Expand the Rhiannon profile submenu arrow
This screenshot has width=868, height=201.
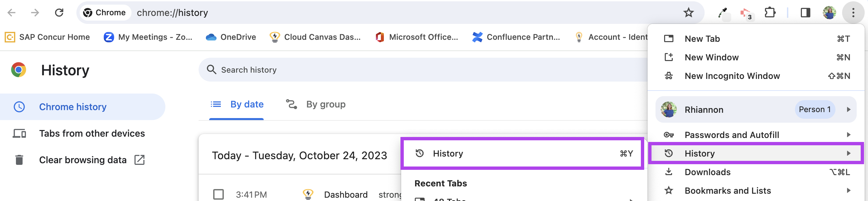[848, 109]
